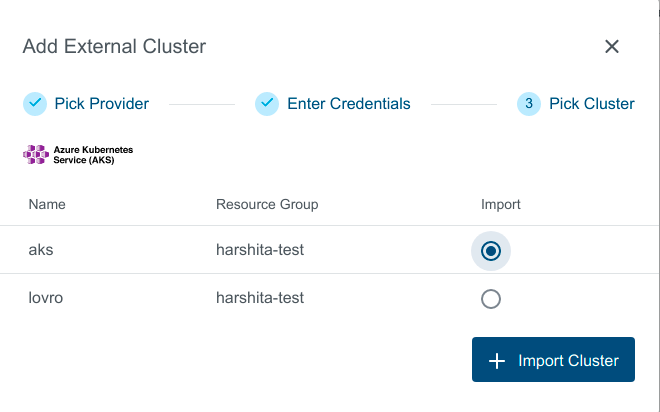Choose the lovro cluster import radio button
Viewport: 660px width, 412px height.
point(491,298)
